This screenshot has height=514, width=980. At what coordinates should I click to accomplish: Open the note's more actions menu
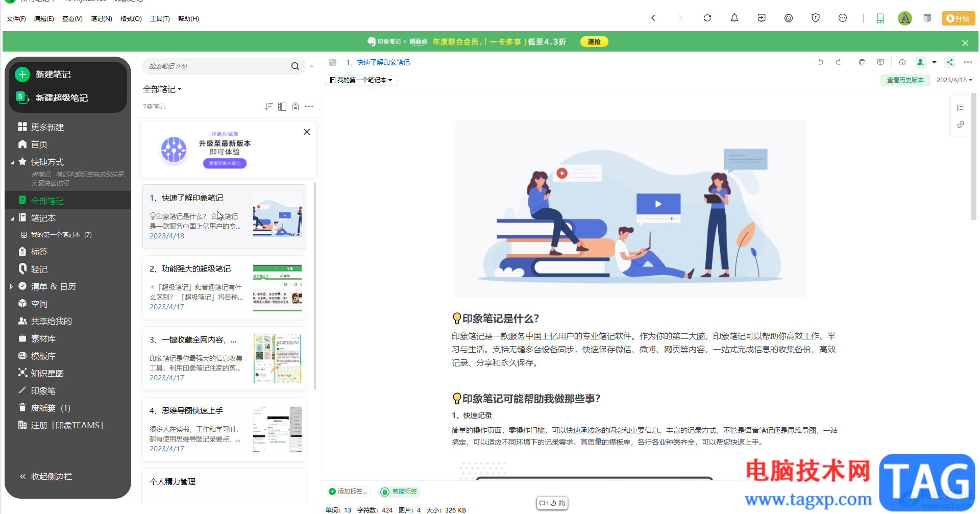(968, 62)
